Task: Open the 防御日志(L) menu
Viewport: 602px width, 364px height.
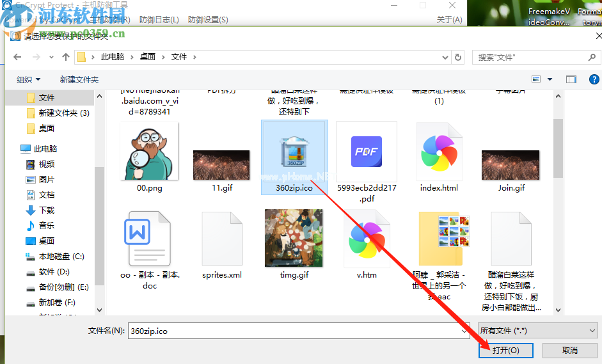Action: (157, 20)
